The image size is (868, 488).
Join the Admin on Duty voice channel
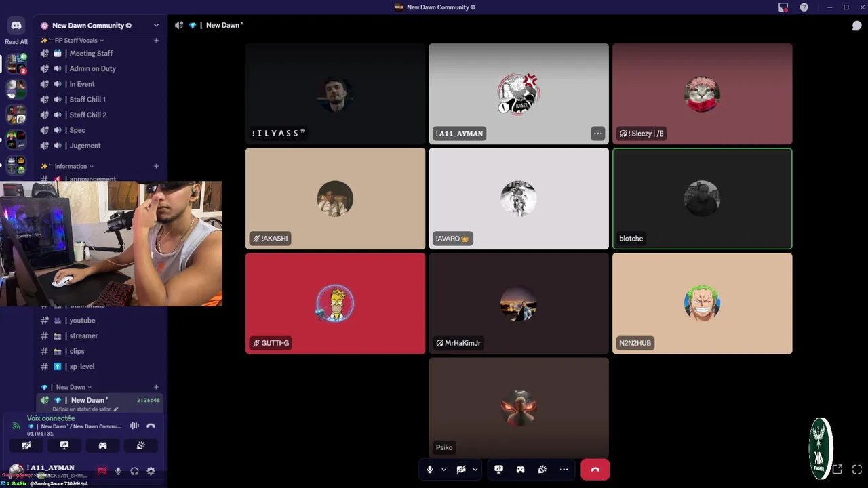pos(100,68)
